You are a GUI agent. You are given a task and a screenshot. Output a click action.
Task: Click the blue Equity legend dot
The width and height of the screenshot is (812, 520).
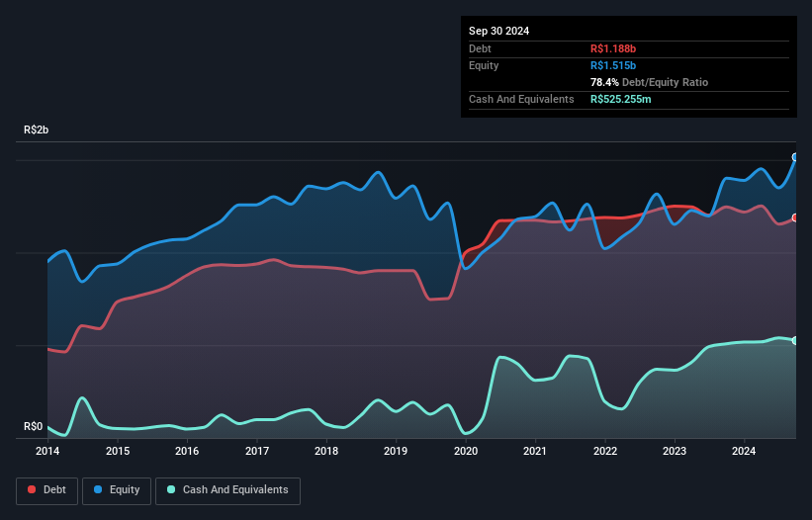[98, 489]
